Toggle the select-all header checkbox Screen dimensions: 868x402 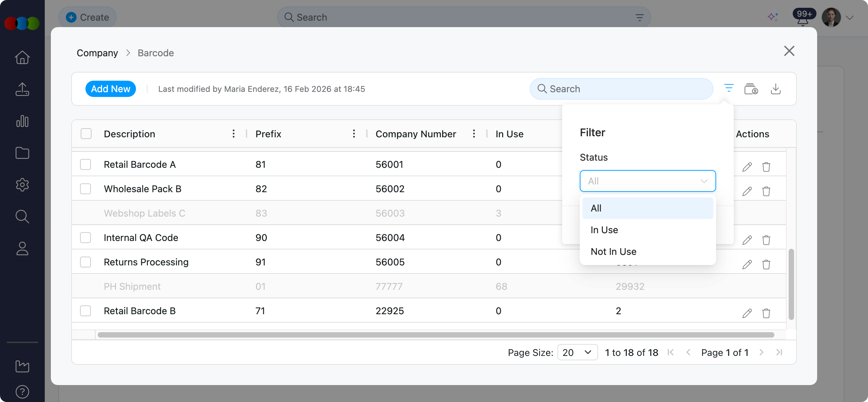click(x=86, y=134)
